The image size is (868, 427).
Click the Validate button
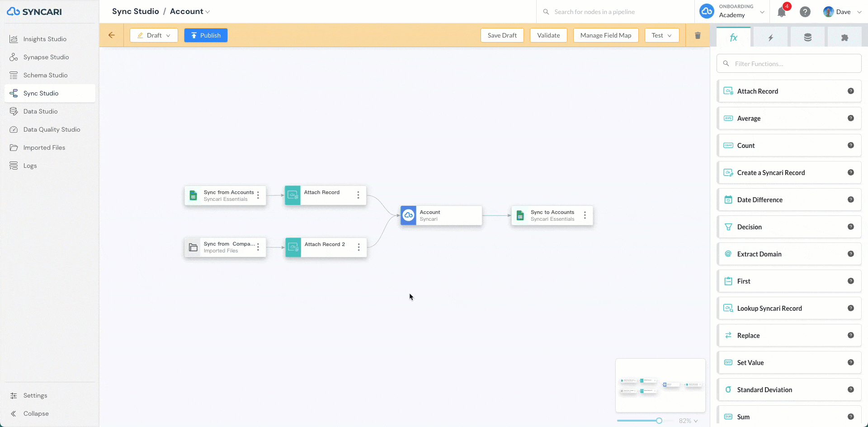(548, 35)
